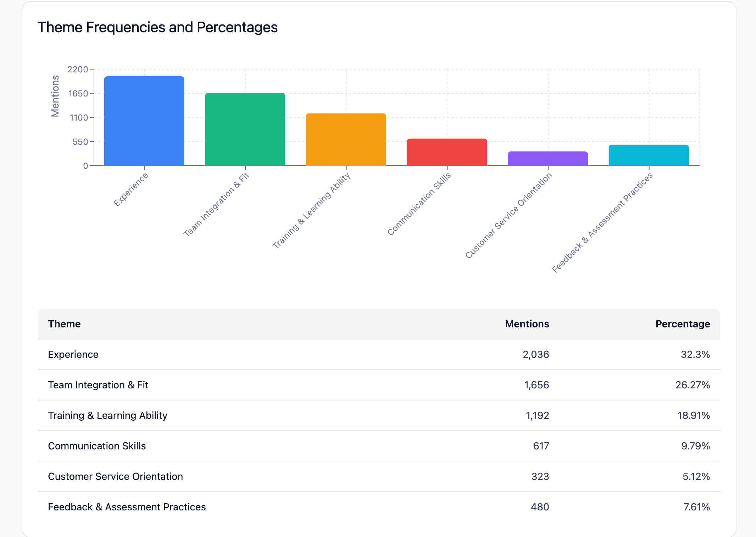This screenshot has height=537, width=756.
Task: Click the Experience x-axis label
Action: (x=131, y=190)
